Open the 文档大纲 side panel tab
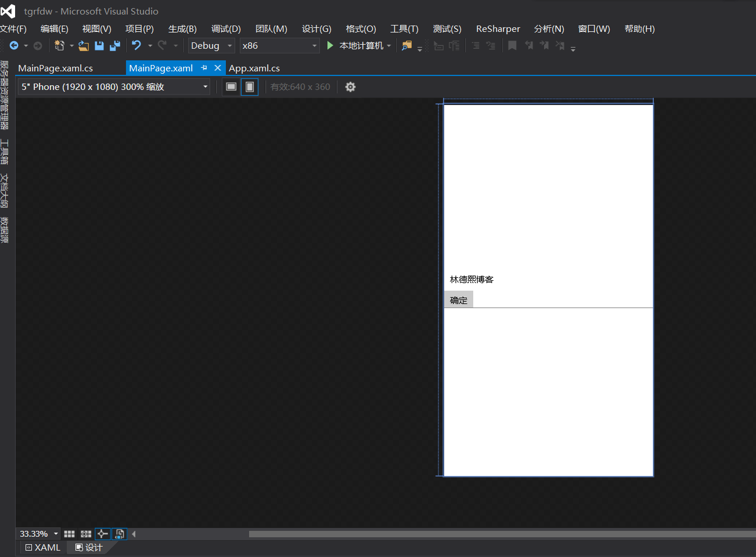 [5, 190]
